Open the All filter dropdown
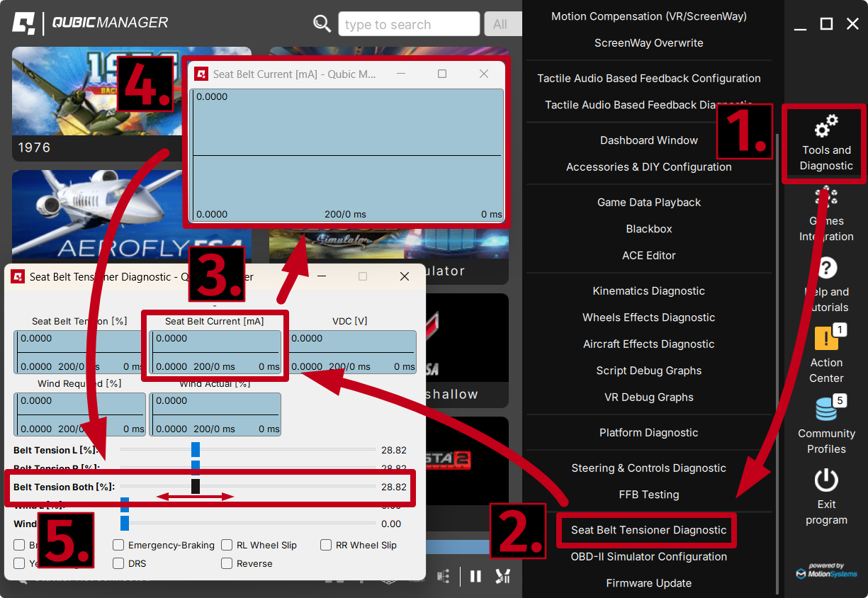The width and height of the screenshot is (868, 598). click(502, 24)
